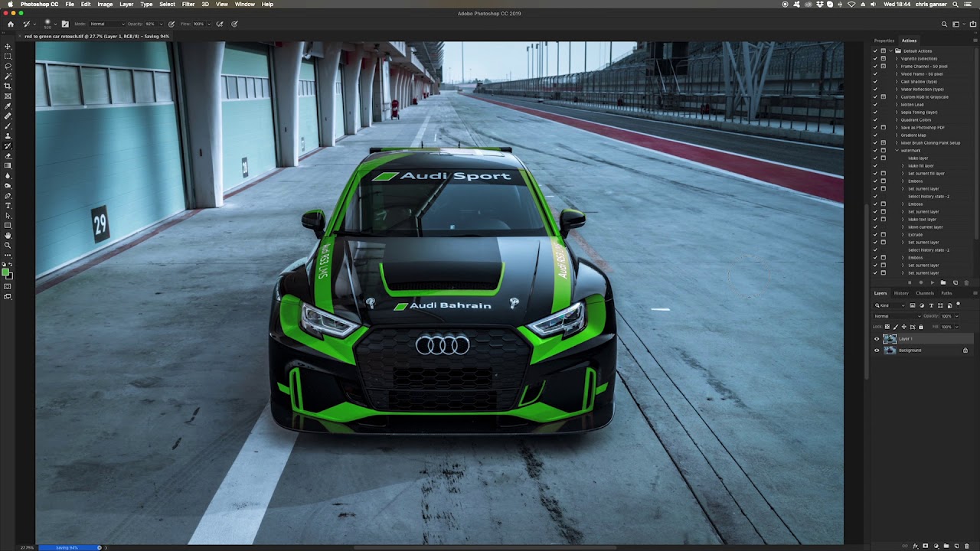Open brush Mode dropdown

point(107,24)
